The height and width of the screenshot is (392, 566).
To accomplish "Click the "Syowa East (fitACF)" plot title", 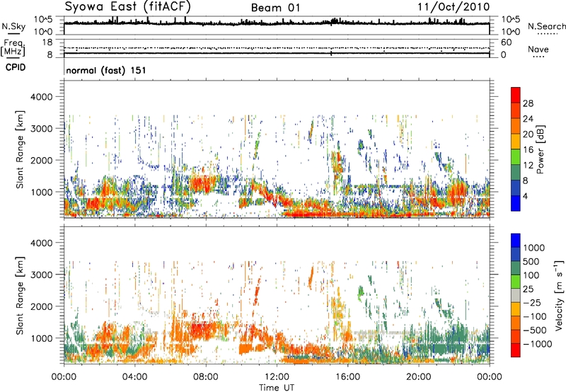I will (128, 7).
